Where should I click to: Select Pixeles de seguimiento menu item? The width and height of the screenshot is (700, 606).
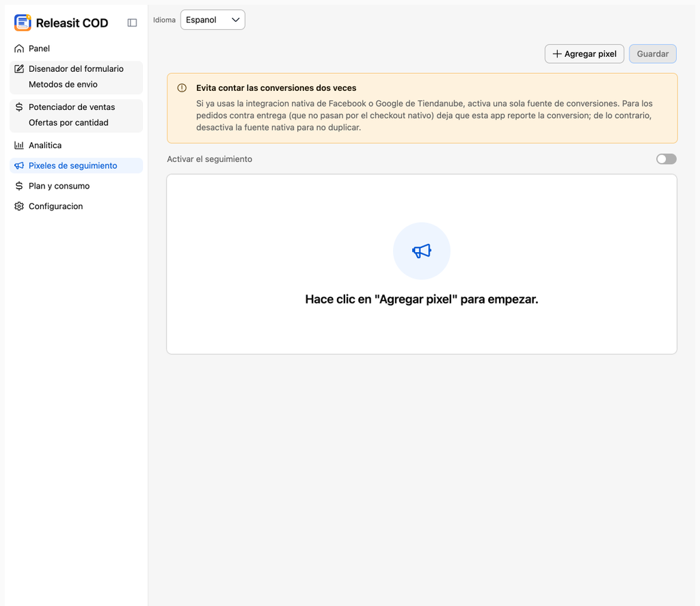click(76, 165)
